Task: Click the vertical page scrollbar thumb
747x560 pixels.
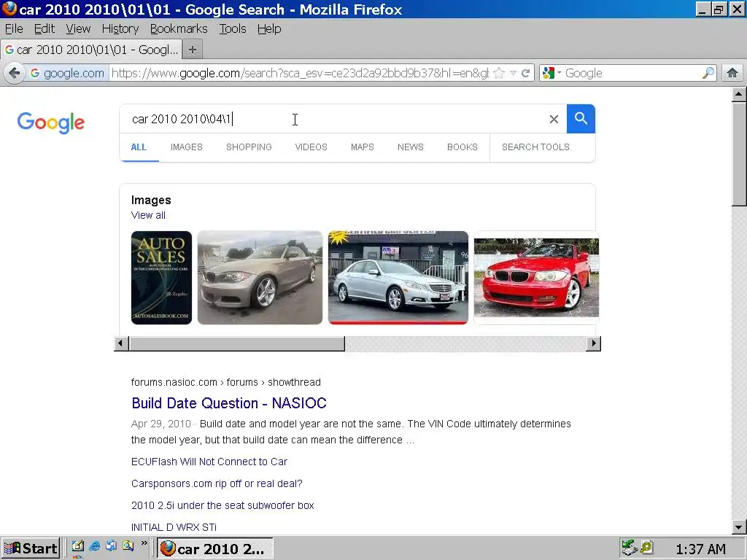Action: pyautogui.click(x=738, y=154)
